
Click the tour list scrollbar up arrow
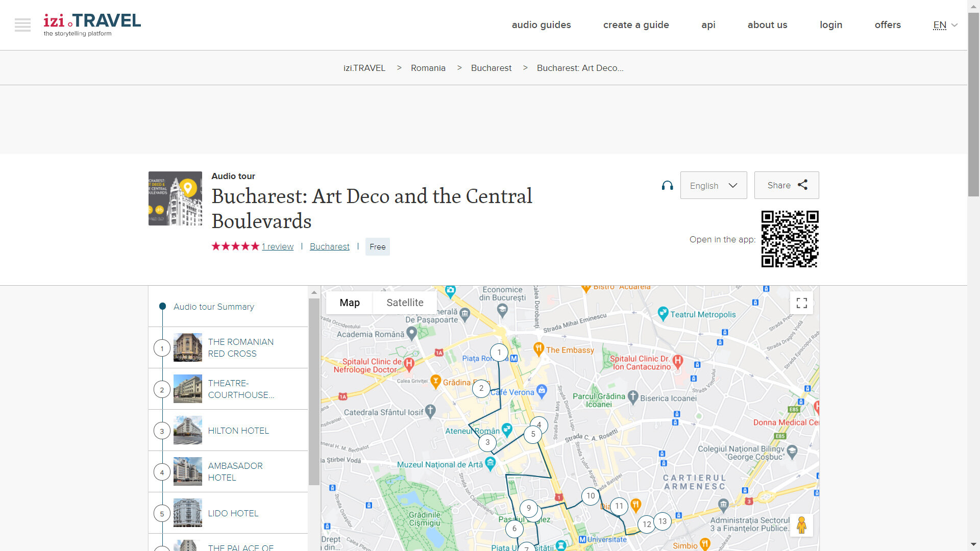314,292
